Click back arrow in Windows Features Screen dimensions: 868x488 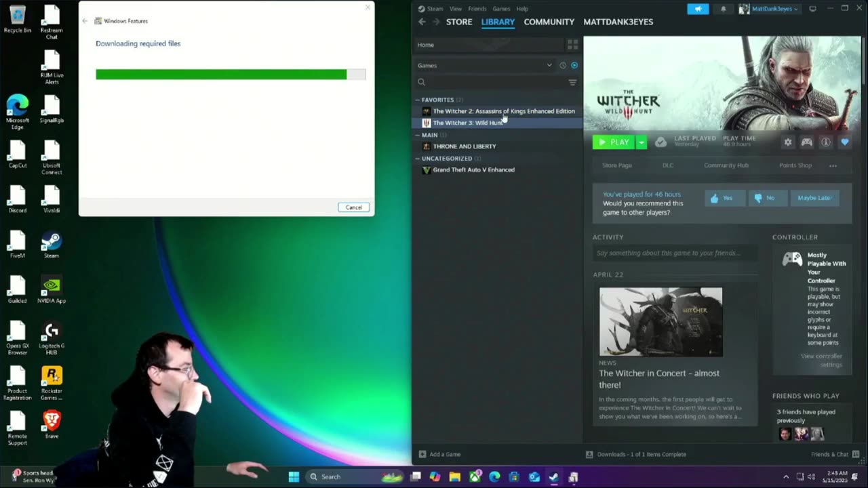click(85, 21)
